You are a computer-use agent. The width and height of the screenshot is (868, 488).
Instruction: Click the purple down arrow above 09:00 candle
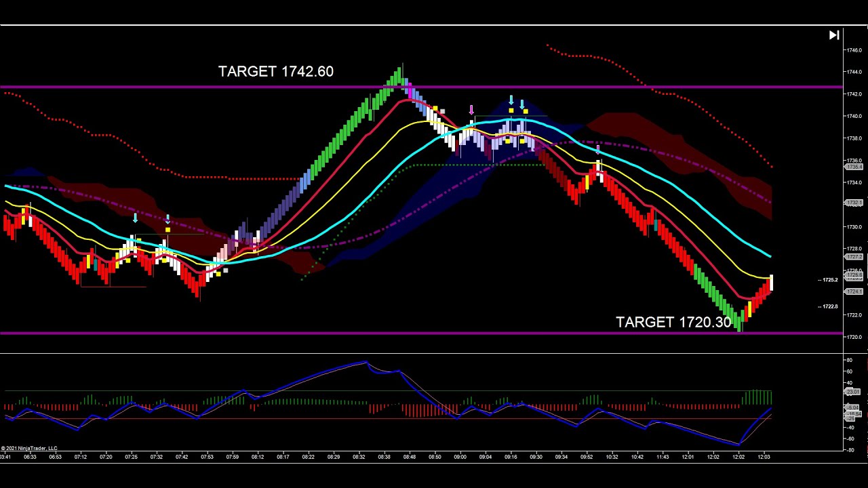471,108
